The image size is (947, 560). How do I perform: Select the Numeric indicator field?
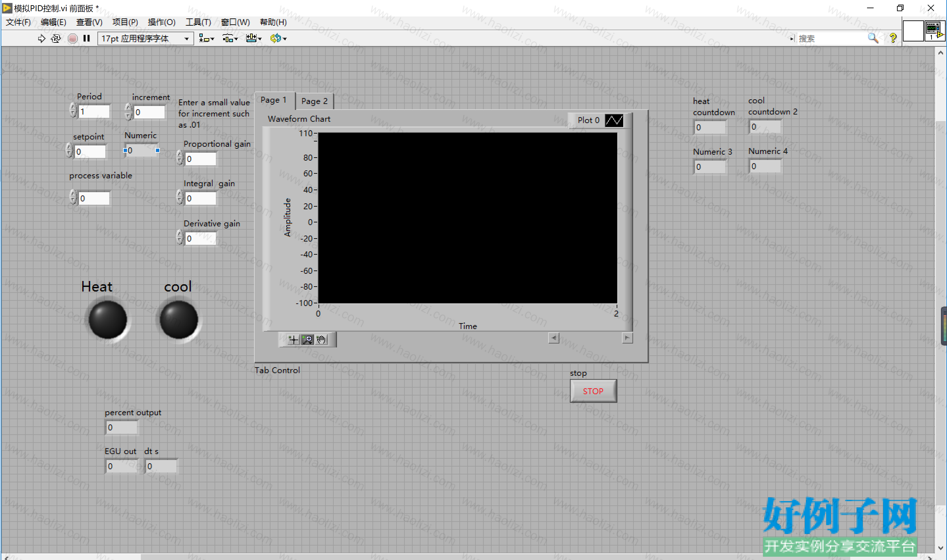pyautogui.click(x=141, y=150)
